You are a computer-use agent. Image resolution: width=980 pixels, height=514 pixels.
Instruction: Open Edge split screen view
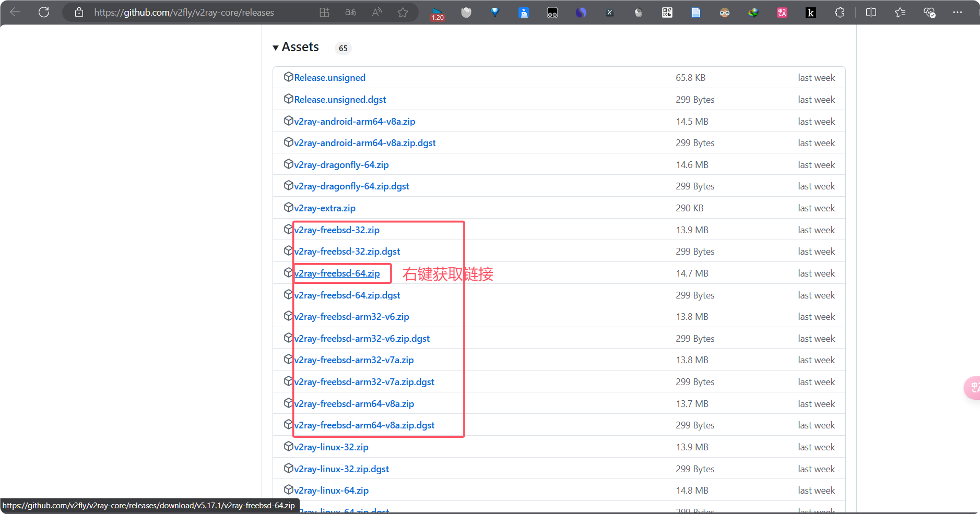tap(871, 13)
